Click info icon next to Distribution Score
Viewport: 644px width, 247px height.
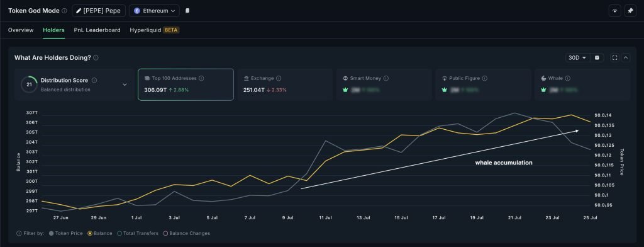click(94, 80)
